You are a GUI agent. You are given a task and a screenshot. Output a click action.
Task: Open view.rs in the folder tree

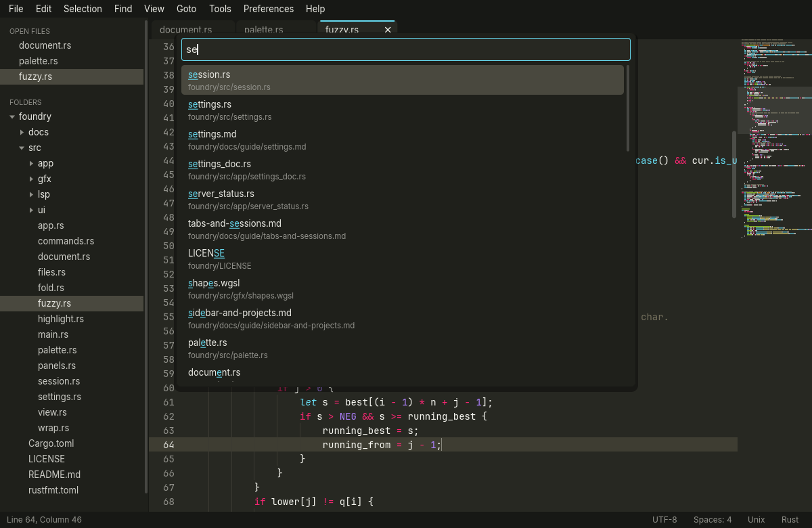[72, 412]
